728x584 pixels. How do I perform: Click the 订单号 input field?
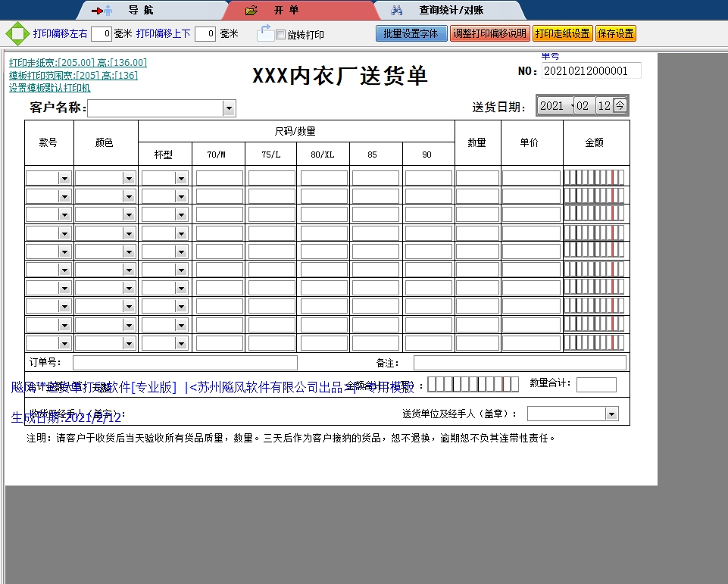click(185, 363)
